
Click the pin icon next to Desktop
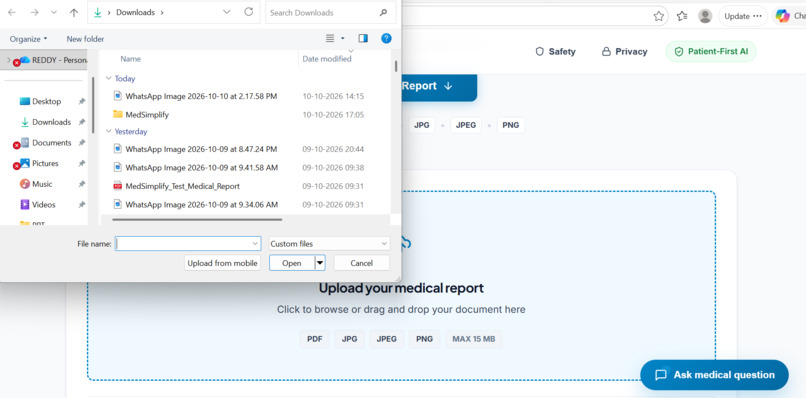(x=81, y=101)
